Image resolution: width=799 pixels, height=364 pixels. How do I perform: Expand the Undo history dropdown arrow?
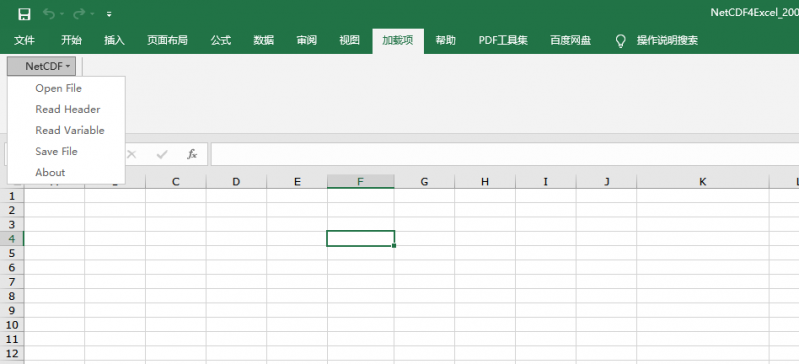click(62, 14)
